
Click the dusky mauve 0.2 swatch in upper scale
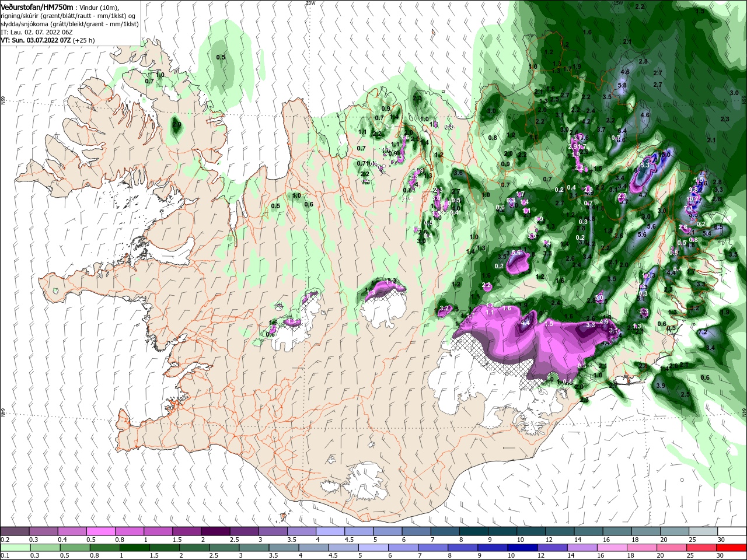click(15, 531)
